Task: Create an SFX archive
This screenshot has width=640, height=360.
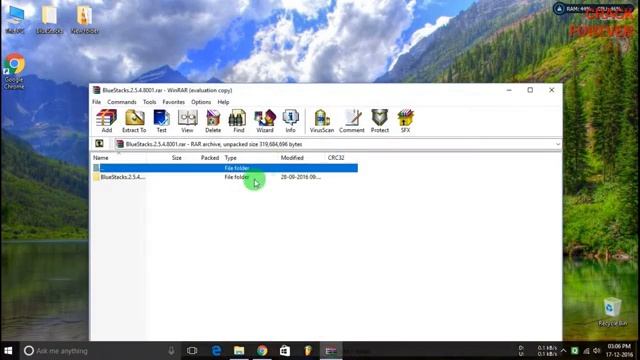Action: coord(405,121)
